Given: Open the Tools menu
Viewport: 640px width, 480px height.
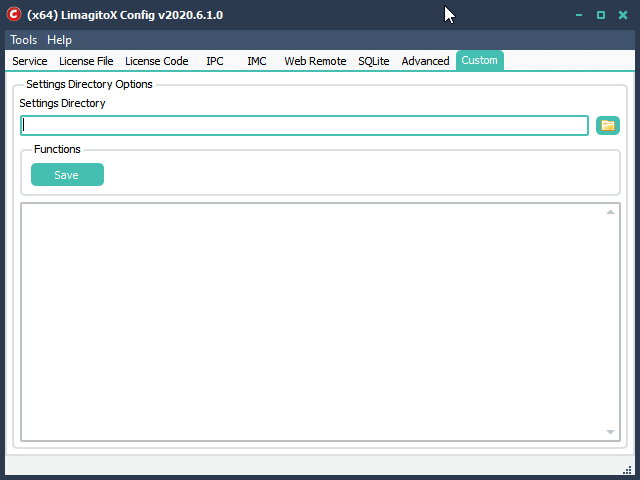Looking at the screenshot, I should point(24,40).
